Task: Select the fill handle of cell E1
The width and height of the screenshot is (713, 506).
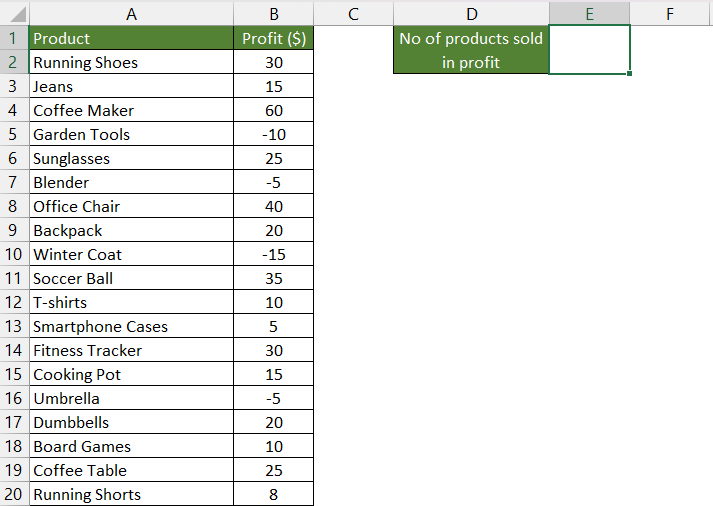Action: (629, 73)
